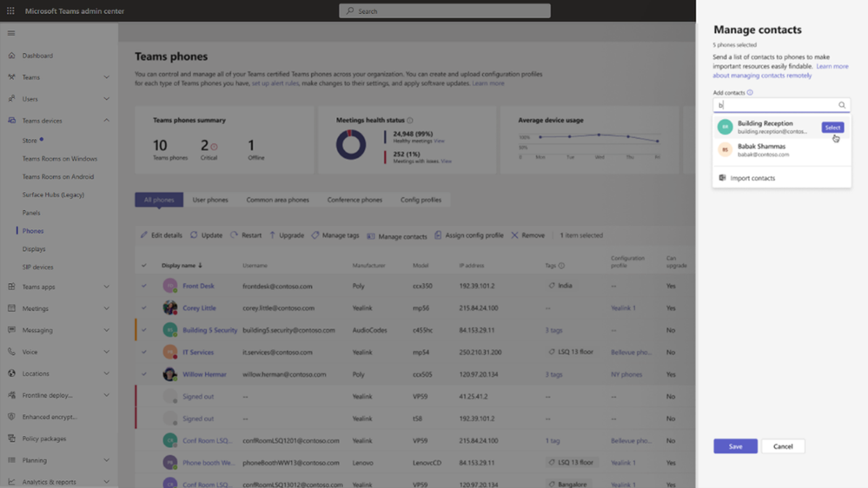Click the Policy packages icon

tap(11, 439)
